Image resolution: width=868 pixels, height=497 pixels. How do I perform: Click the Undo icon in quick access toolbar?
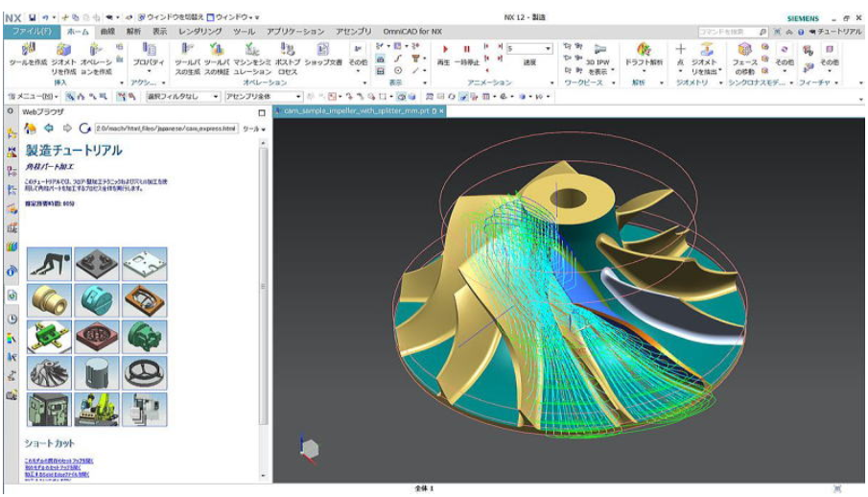pos(45,17)
